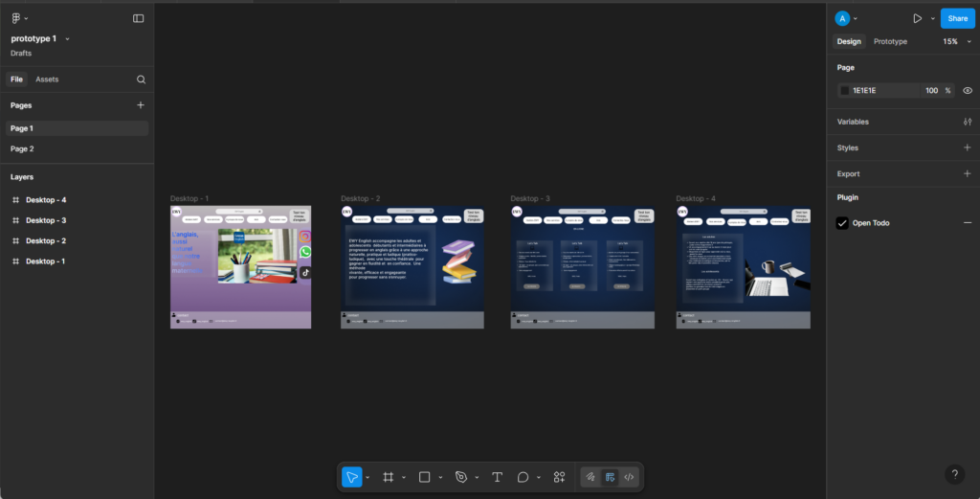This screenshot has height=499, width=980.
Task: Switch to Dev Mode code icon
Action: [629, 477]
